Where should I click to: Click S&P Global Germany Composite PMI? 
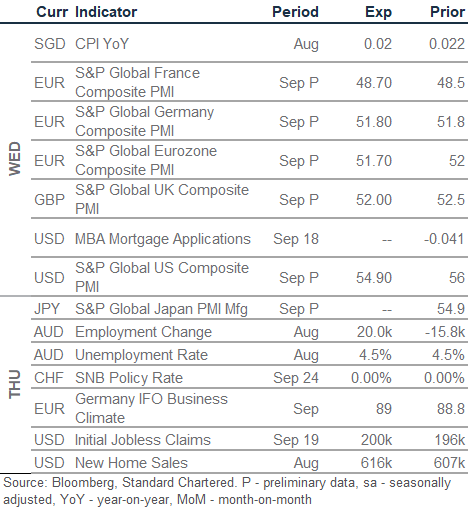(144, 121)
